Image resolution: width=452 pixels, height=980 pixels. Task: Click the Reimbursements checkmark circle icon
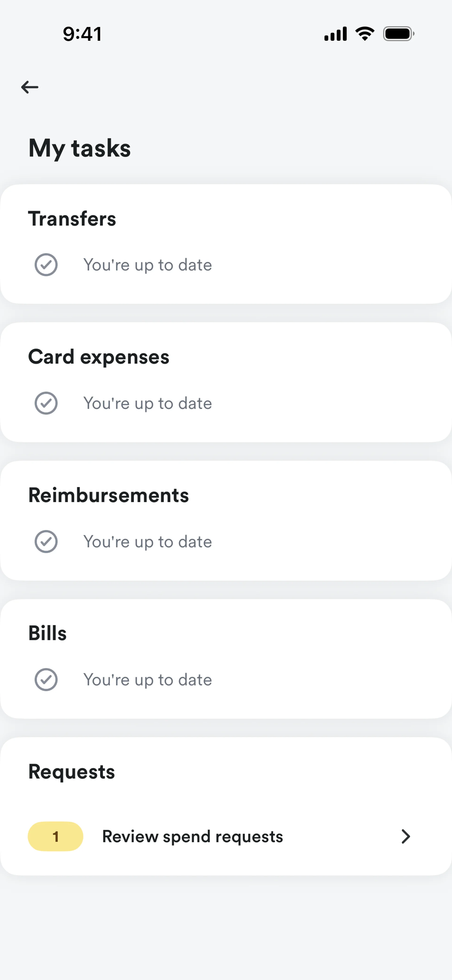coord(46,542)
